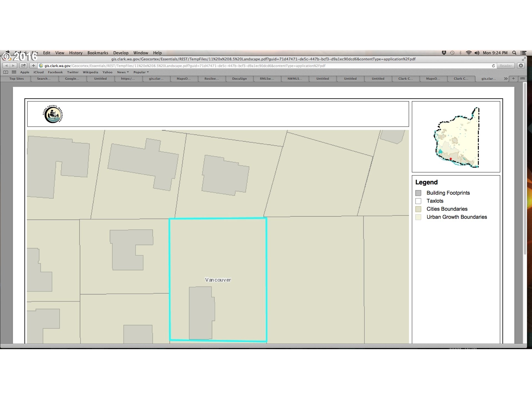Click the new tab plus icon
Image resolution: width=532 pixels, height=399 pixels.
point(513,79)
